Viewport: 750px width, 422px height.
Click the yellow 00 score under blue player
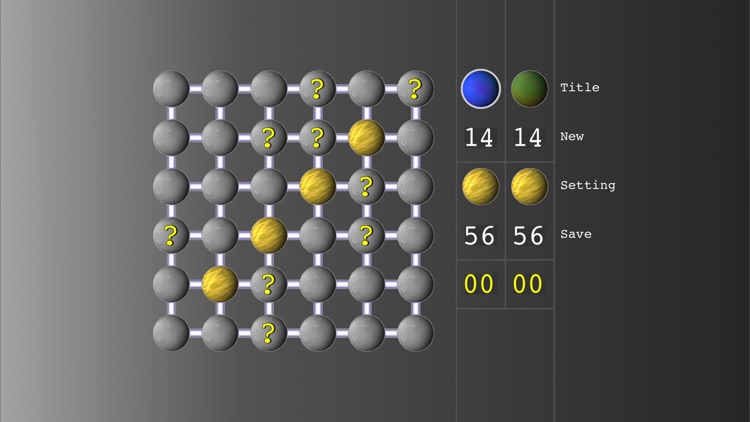[x=479, y=284]
